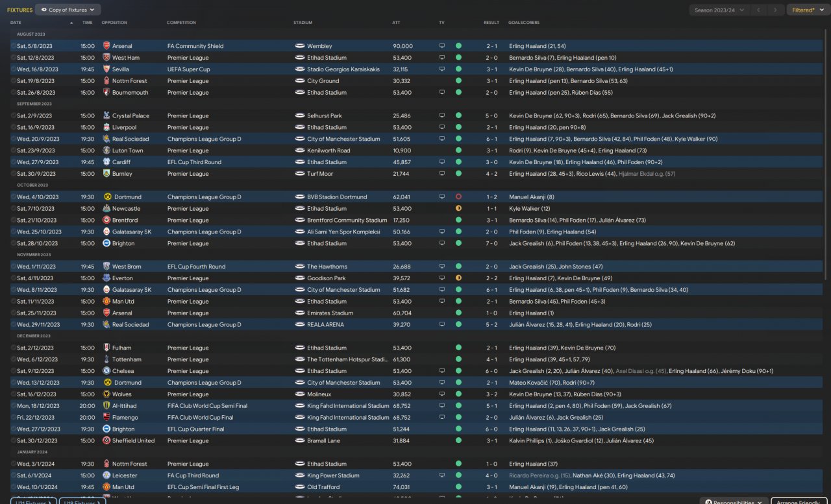Go to the previous season with the left arrow

(758, 10)
